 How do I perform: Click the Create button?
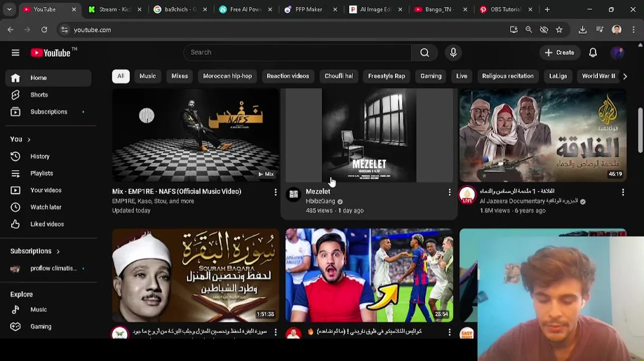pos(559,53)
